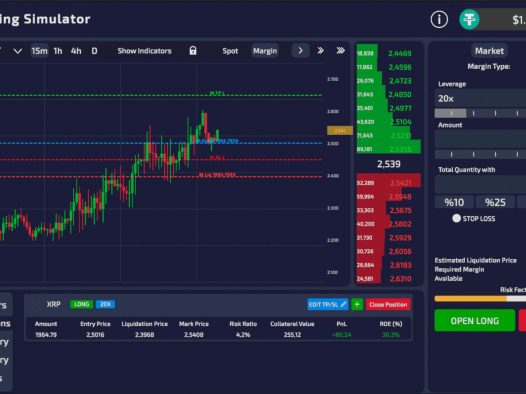Enable the STOP LOSS toggle
Image resolution: width=526 pixels, height=394 pixels.
(x=456, y=219)
